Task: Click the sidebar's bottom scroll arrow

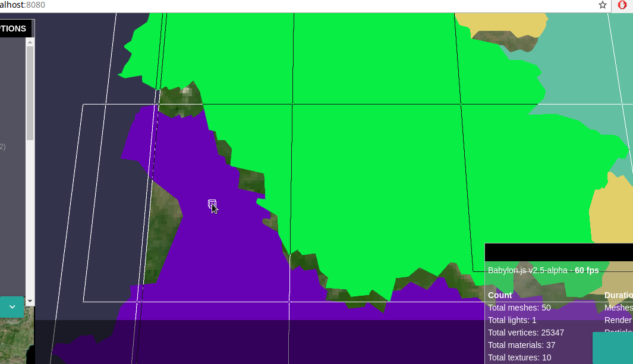Action: click(x=30, y=302)
